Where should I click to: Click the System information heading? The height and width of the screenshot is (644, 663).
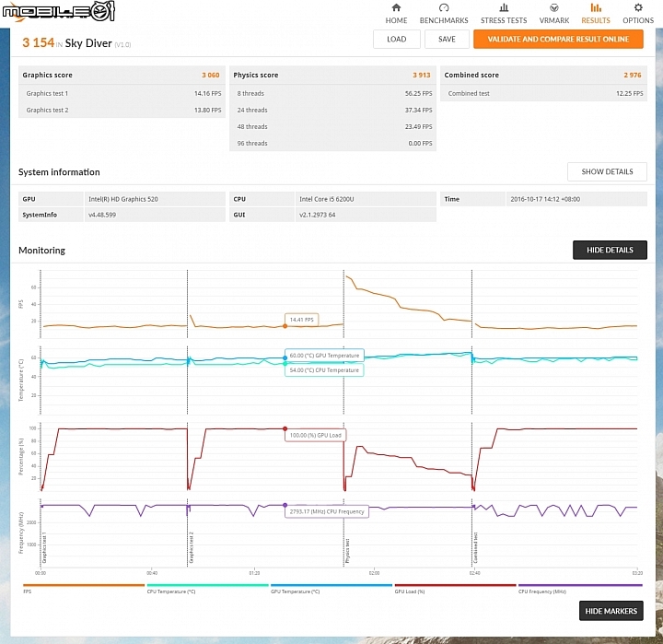pos(59,171)
